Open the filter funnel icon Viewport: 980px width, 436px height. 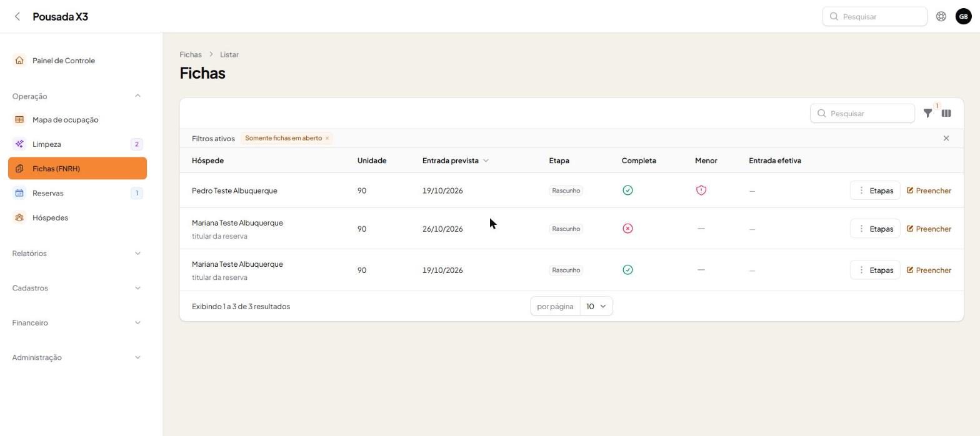pyautogui.click(x=927, y=114)
